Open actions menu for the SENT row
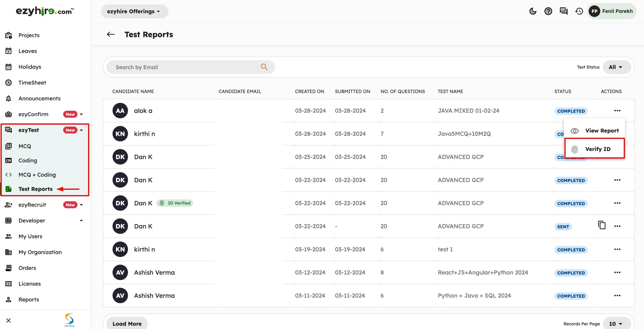This screenshot has width=644, height=329. point(617,226)
